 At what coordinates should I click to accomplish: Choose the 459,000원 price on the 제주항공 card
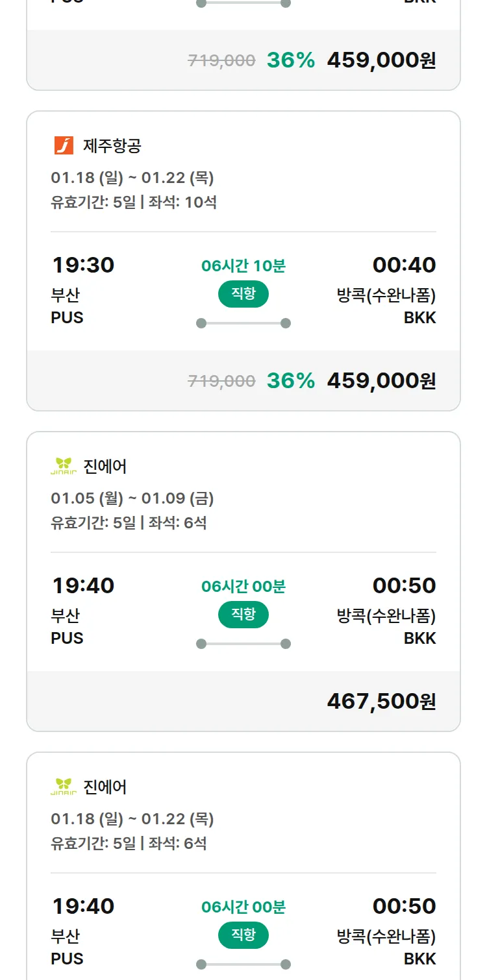pos(381,380)
